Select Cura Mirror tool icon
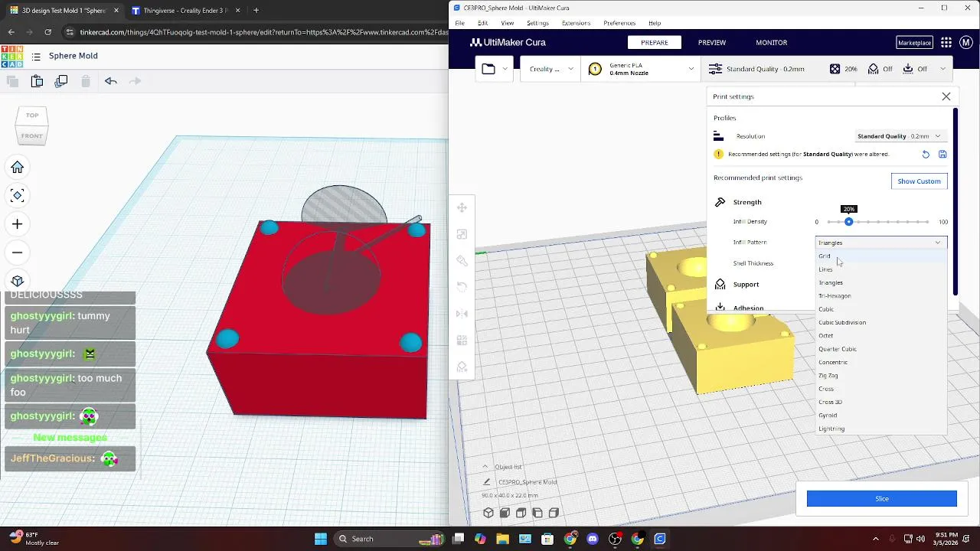The width and height of the screenshot is (980, 551). 462,314
